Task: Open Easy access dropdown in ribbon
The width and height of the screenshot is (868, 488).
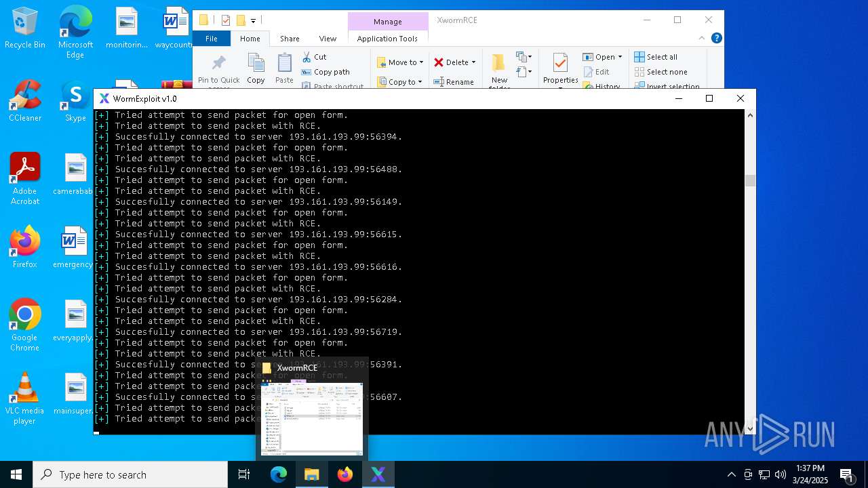Action: point(524,72)
